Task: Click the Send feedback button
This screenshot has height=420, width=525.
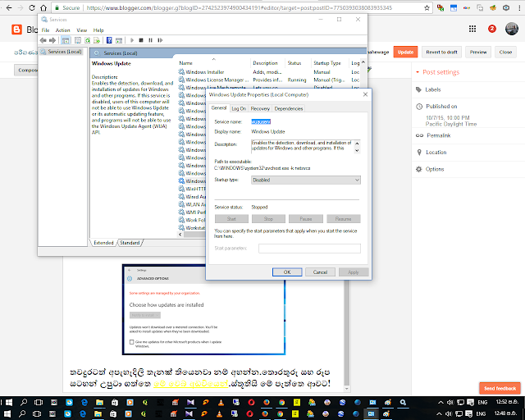Action: pos(500,389)
